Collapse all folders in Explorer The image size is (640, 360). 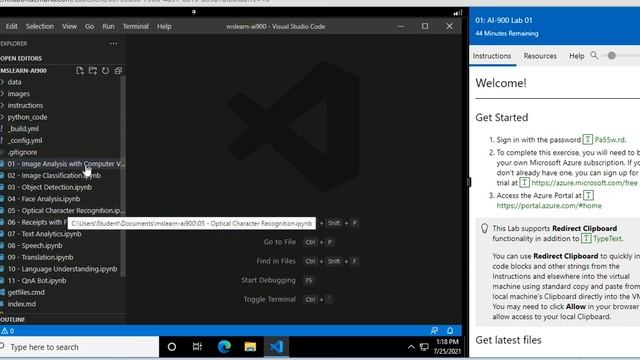[x=118, y=71]
